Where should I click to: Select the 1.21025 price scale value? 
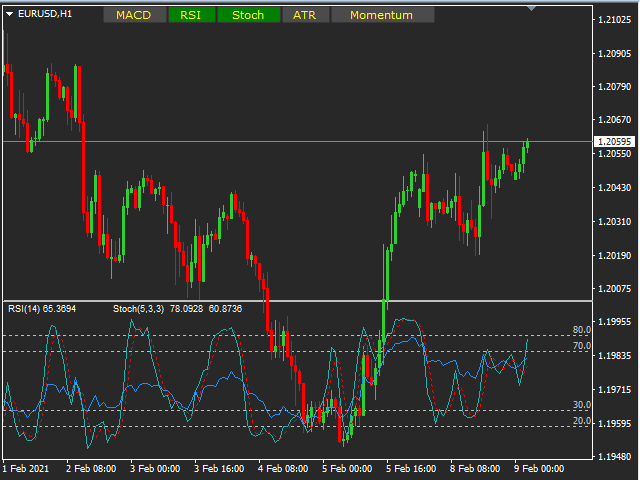pyautogui.click(x=614, y=20)
